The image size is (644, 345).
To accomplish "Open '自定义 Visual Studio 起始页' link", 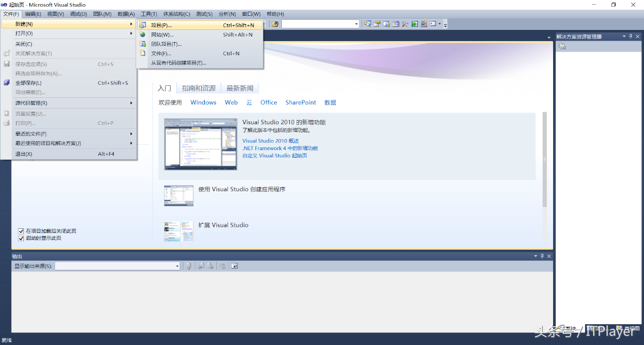I will [275, 156].
